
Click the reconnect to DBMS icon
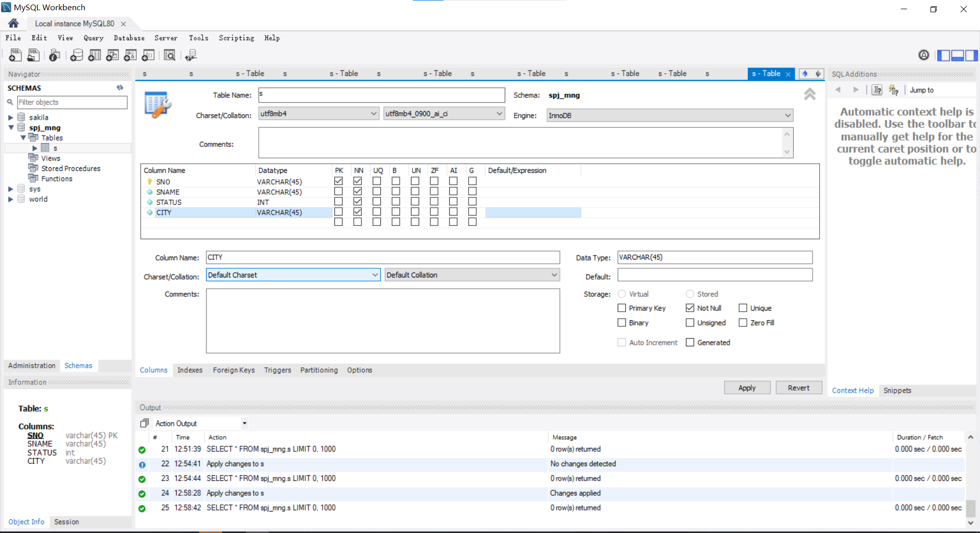[191, 55]
